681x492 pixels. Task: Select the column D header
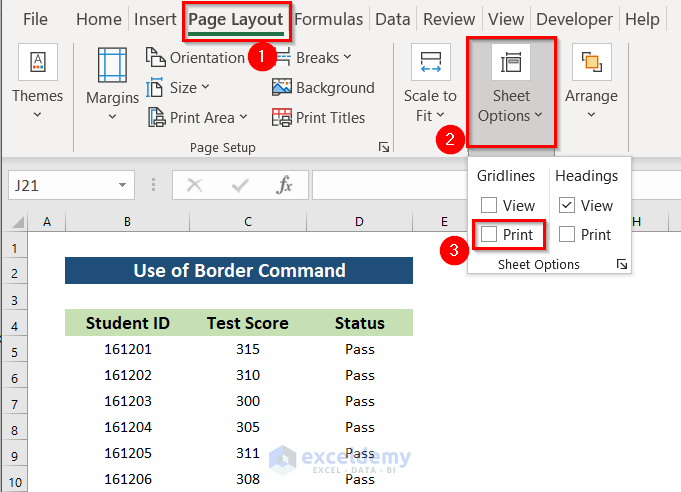click(359, 222)
